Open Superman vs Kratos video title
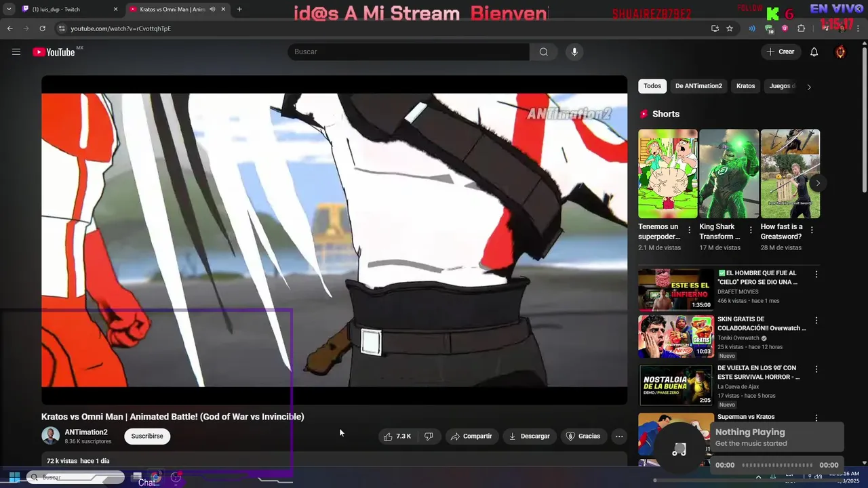The height and width of the screenshot is (488, 868). pyautogui.click(x=746, y=417)
